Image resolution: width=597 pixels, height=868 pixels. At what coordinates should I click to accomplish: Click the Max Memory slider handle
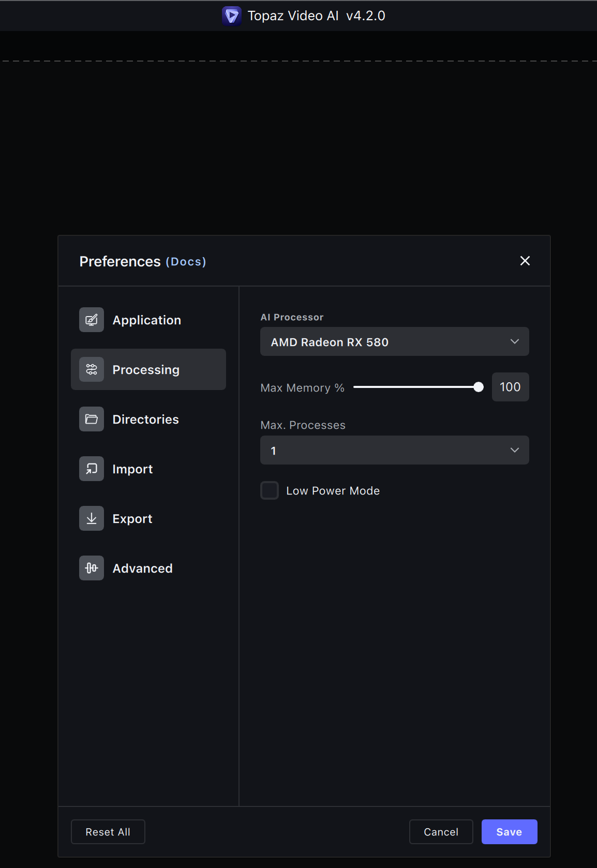[x=479, y=387]
